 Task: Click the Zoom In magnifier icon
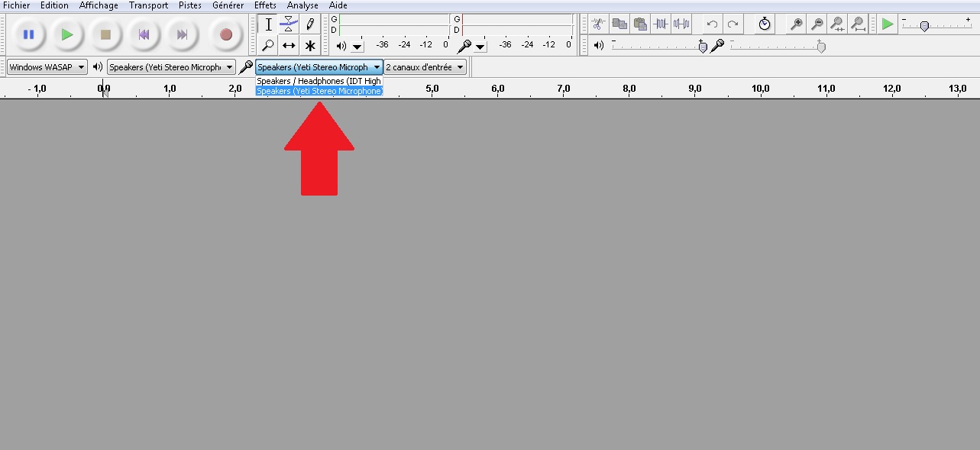point(796,24)
